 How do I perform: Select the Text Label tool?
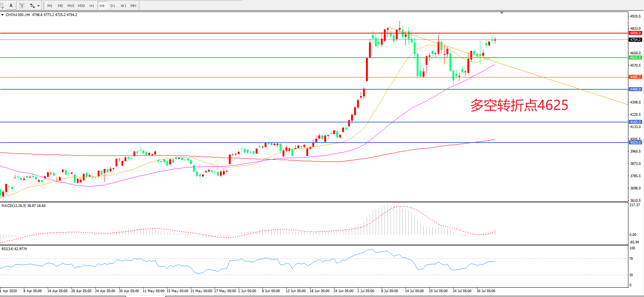(x=22, y=6)
